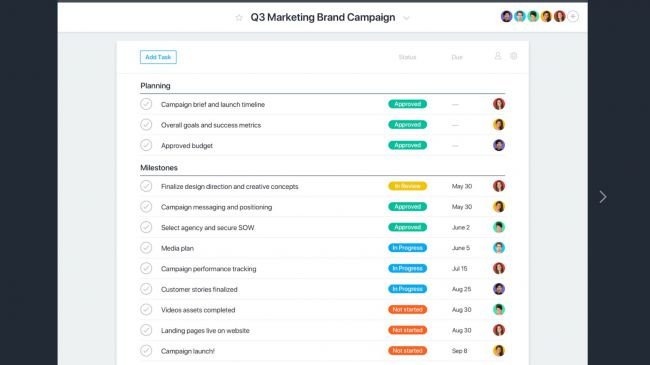This screenshot has width=650, height=365.
Task: Click assignee avatar for Landing pages task
Action: point(499,330)
